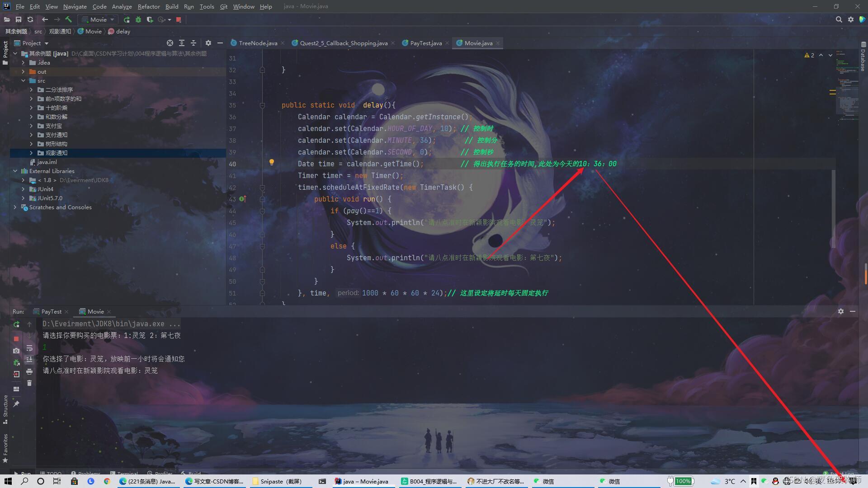Click the intention light bulb on line 40
868x488 pixels.
click(x=272, y=162)
